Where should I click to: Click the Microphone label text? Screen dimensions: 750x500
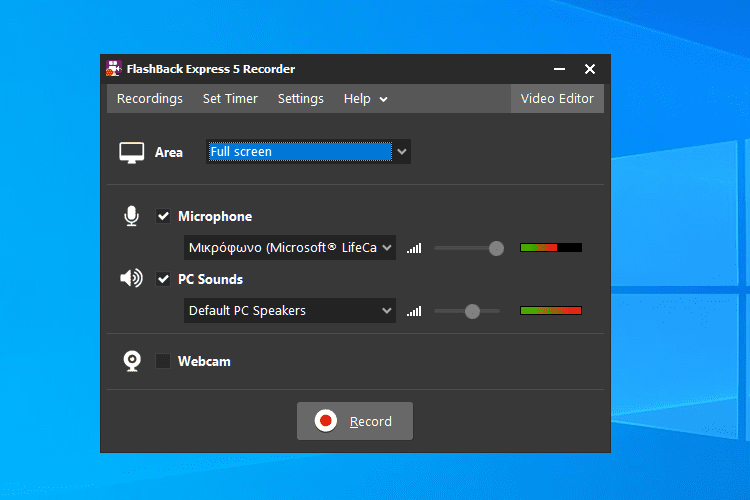(215, 216)
